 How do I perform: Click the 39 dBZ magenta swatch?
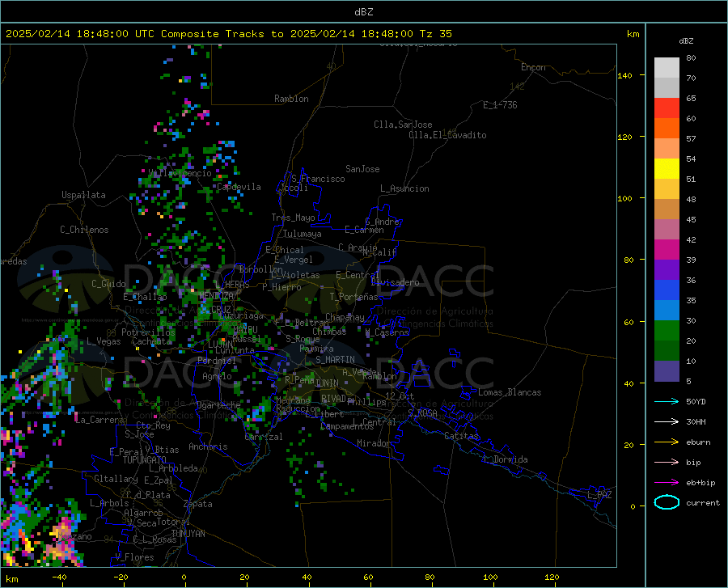pos(667,249)
